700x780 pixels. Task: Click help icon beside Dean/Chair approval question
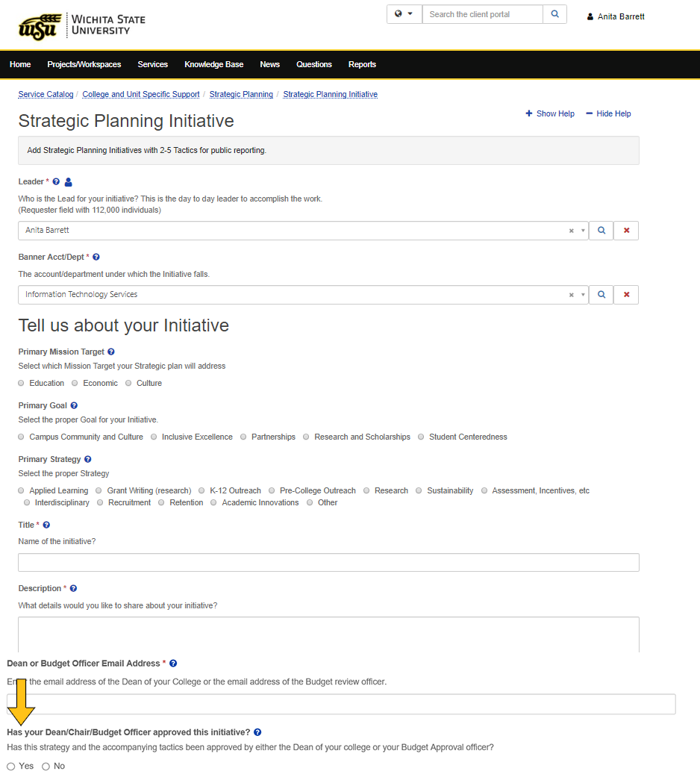click(x=257, y=732)
